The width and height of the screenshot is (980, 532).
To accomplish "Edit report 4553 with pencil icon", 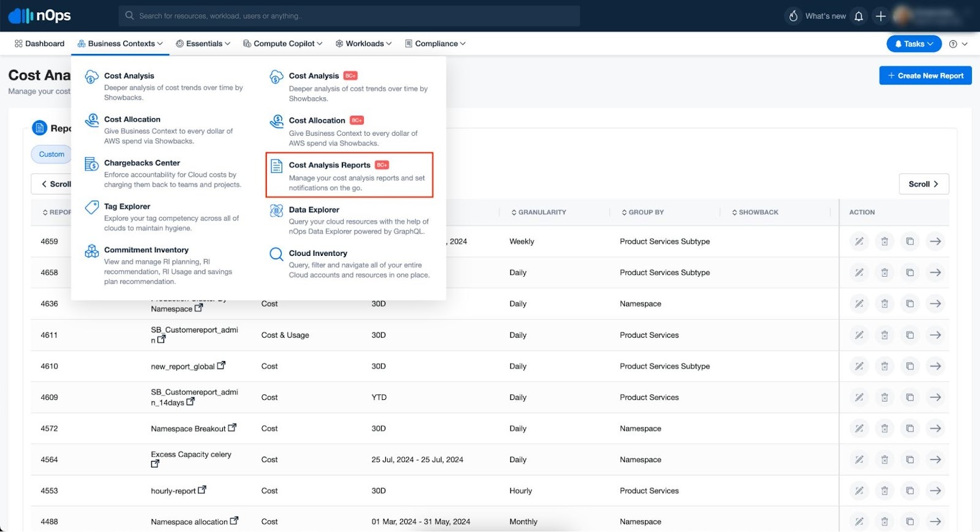I will (x=859, y=490).
